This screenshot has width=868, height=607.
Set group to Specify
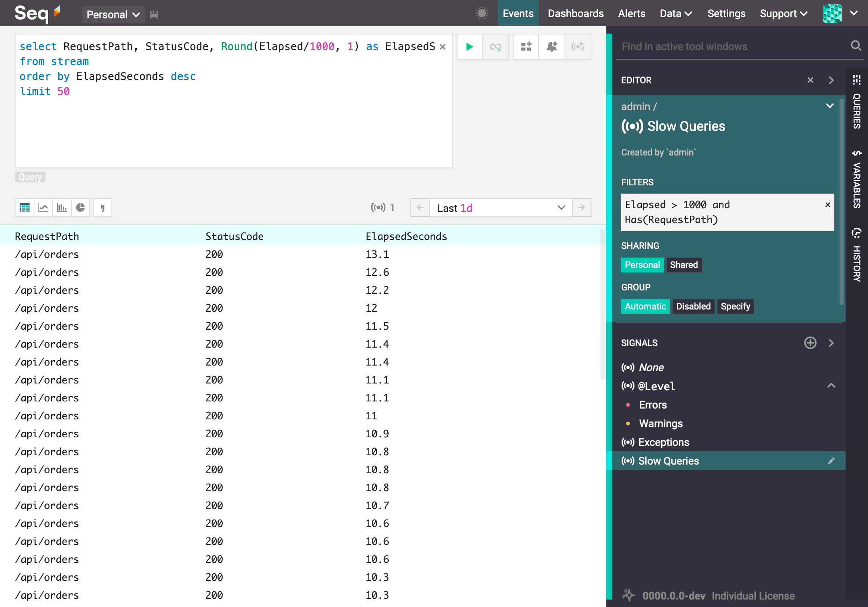[735, 306]
